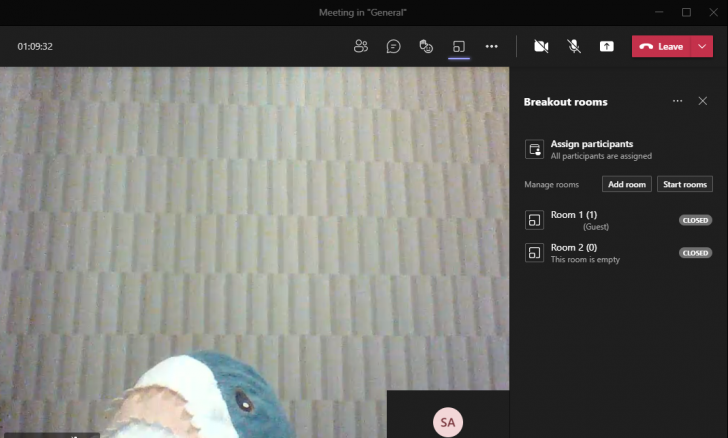Image resolution: width=728 pixels, height=438 pixels.
Task: Close the Breakout rooms panel
Action: 702,101
